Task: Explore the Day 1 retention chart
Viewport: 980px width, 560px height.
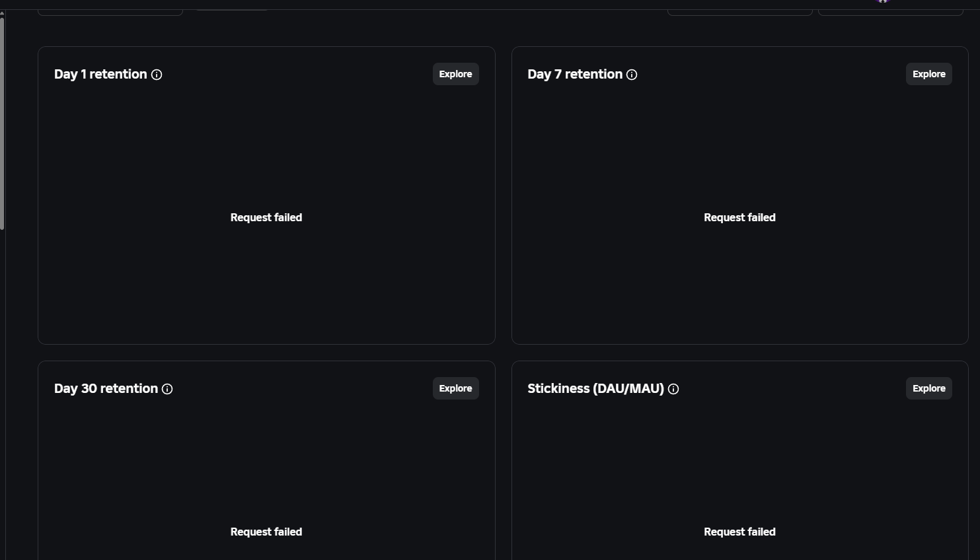Action: 455,74
